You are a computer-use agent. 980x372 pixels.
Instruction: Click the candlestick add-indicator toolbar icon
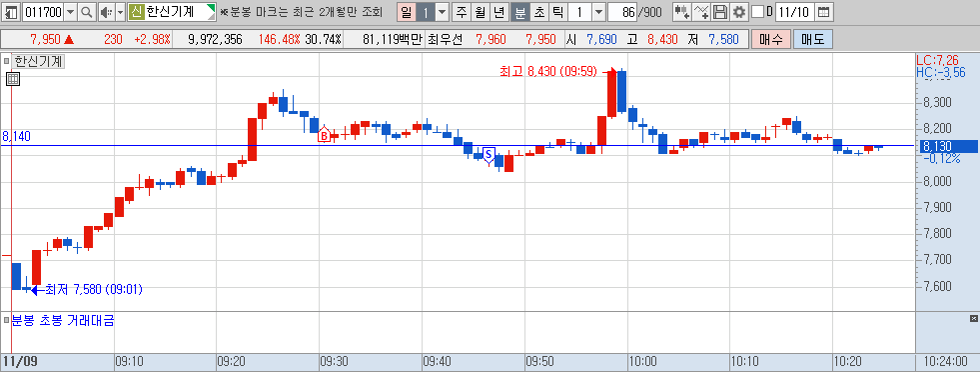(682, 11)
